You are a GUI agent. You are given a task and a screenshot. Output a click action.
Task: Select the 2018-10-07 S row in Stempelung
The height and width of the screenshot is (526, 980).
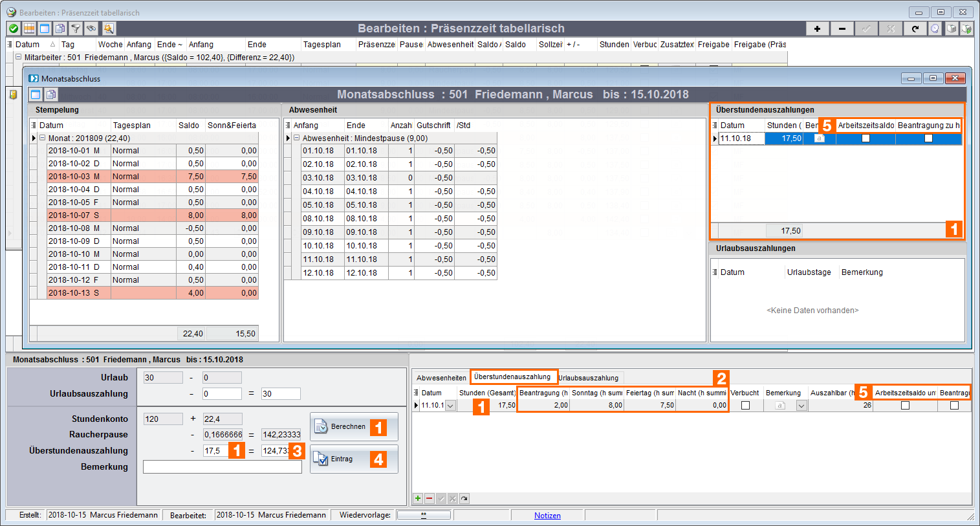tap(153, 215)
